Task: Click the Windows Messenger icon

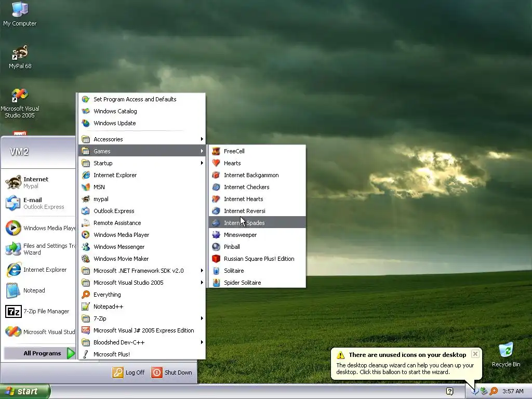Action: click(x=86, y=247)
